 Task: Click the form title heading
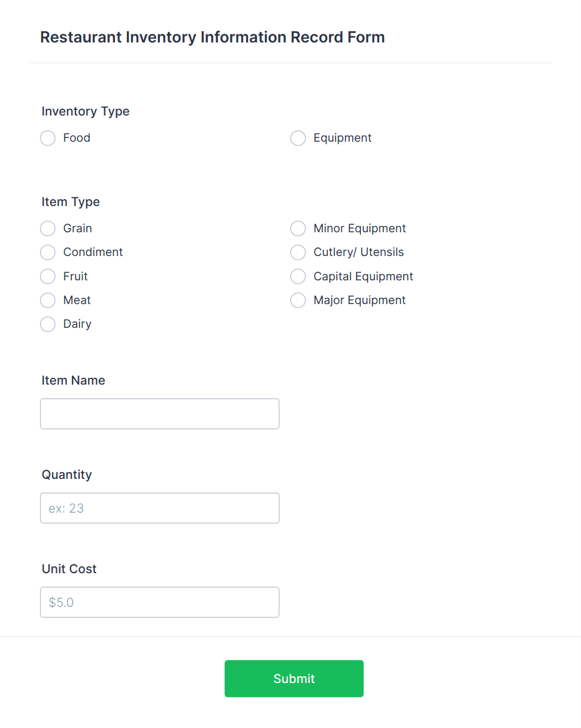pos(212,37)
